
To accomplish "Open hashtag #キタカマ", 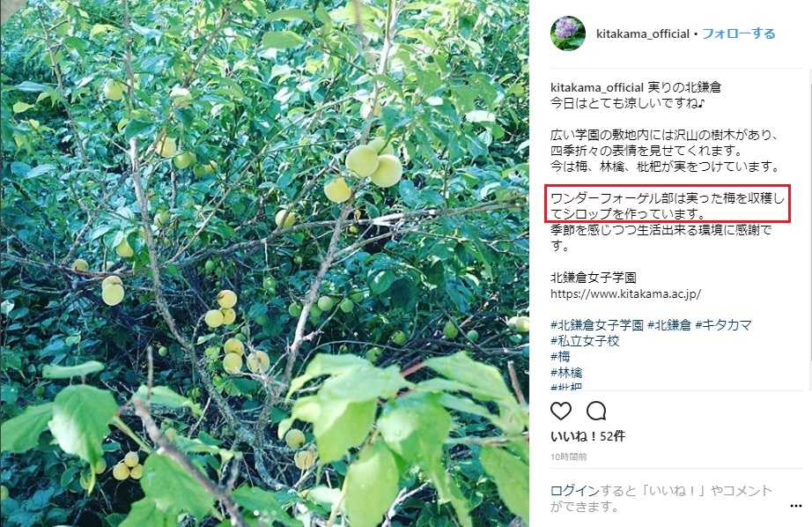I will point(723,325).
